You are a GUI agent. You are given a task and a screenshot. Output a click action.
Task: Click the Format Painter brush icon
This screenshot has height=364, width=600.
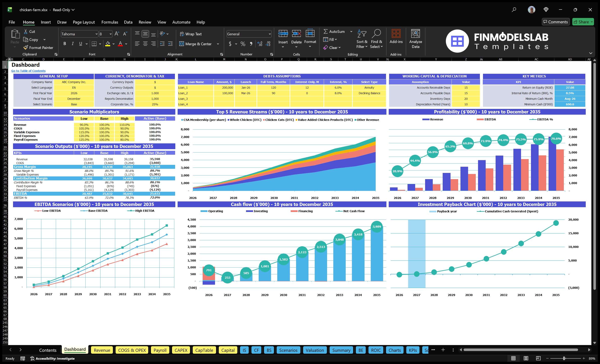coord(26,48)
